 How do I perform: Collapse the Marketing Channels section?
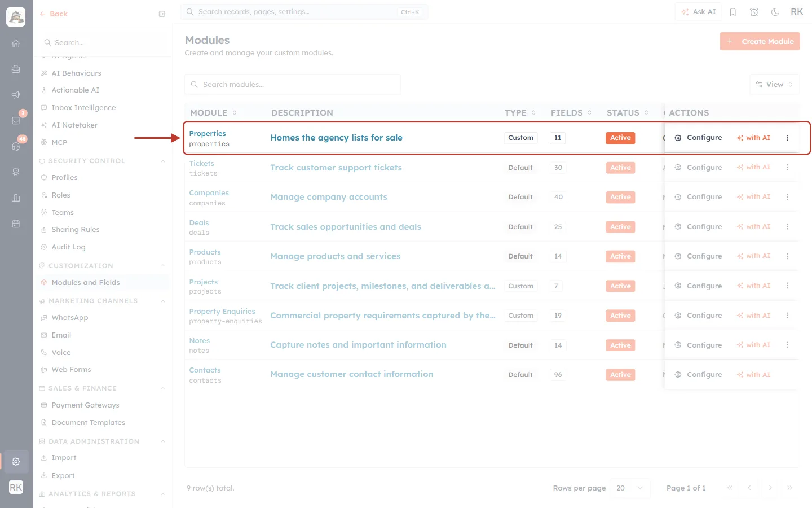point(163,301)
